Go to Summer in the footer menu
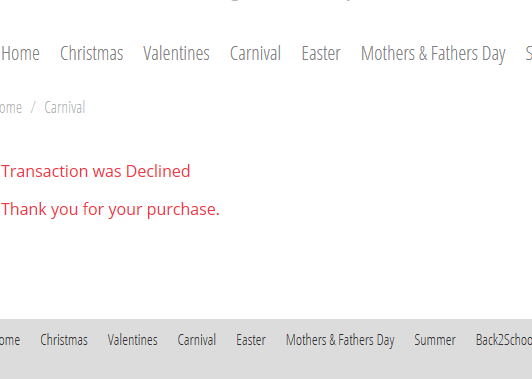 pyautogui.click(x=435, y=340)
